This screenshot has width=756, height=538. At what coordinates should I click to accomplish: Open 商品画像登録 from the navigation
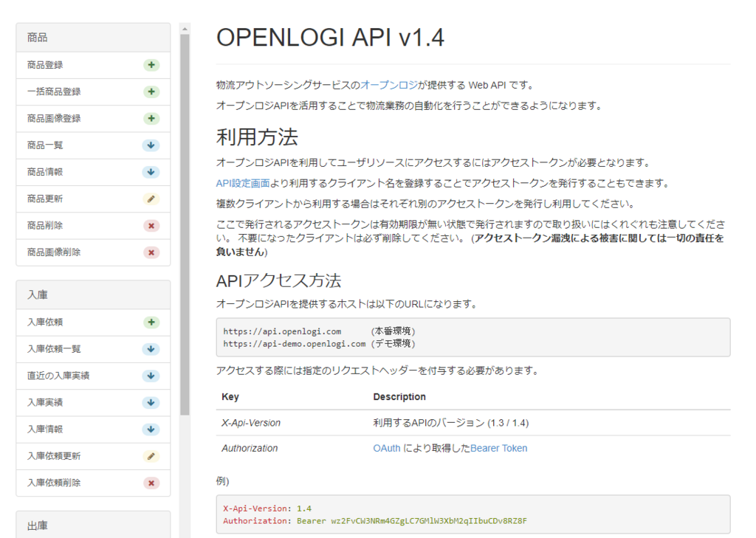93,119
